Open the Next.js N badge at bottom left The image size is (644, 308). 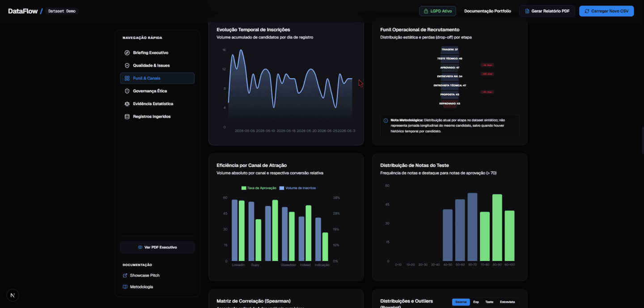pyautogui.click(x=13, y=295)
